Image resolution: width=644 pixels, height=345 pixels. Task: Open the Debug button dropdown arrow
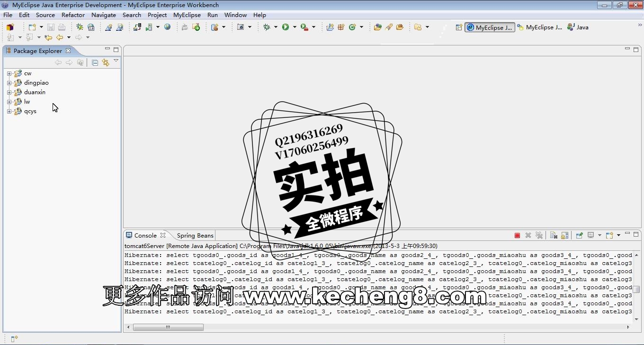[x=276, y=27]
